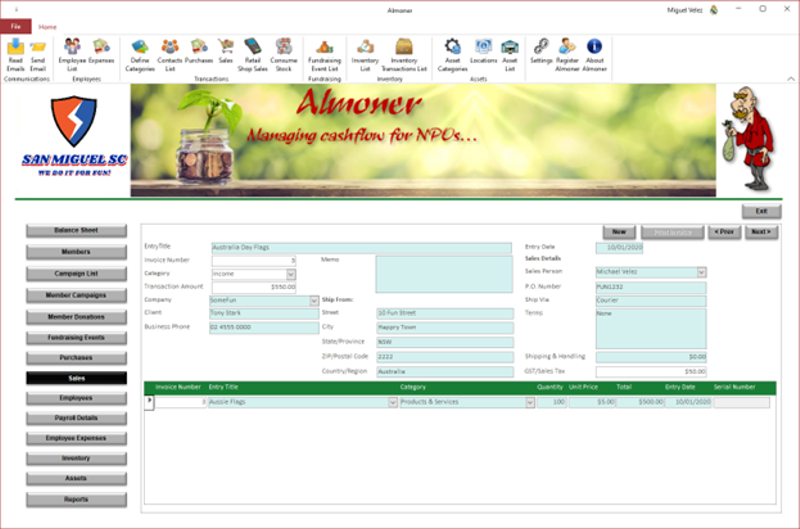
Task: Open Settings in the ribbon
Action: point(541,51)
